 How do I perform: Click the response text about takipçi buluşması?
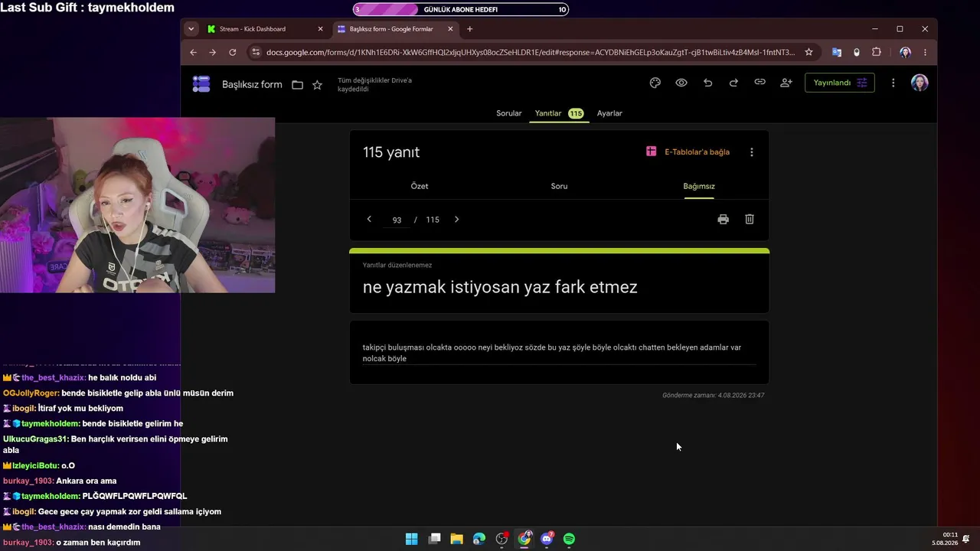pos(552,353)
